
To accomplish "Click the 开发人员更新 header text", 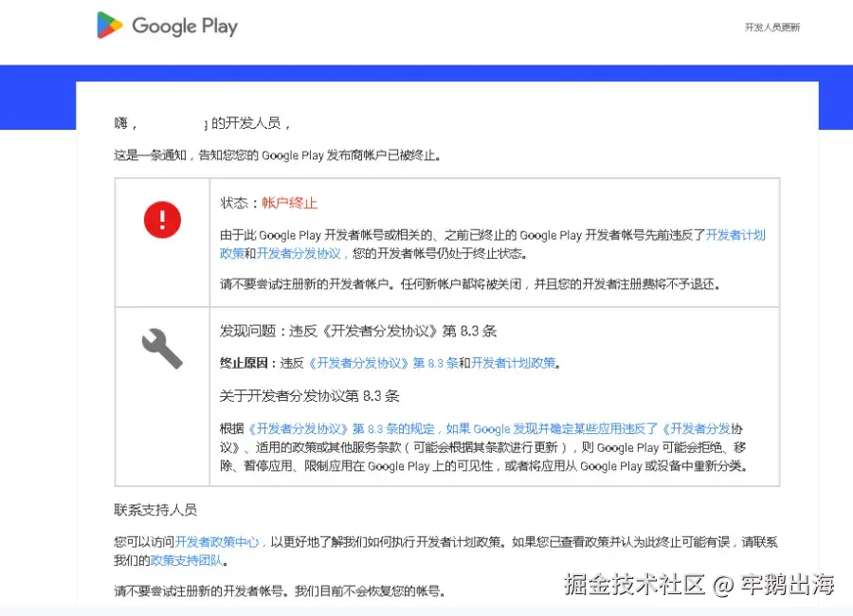I will [771, 27].
